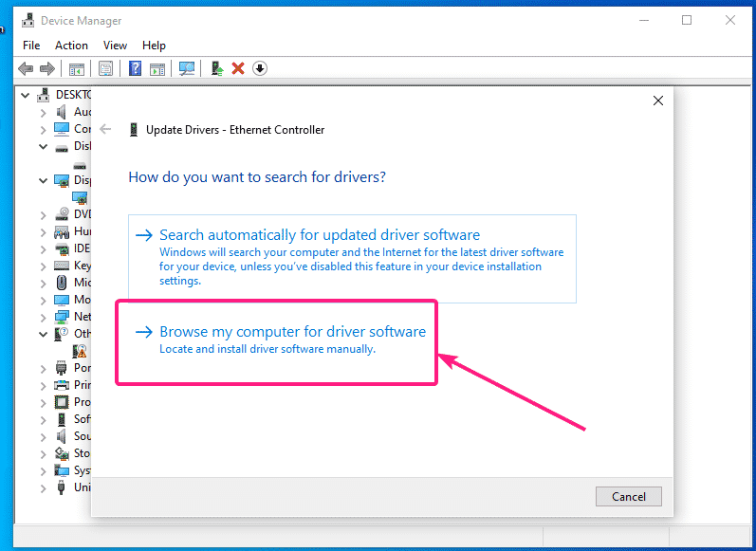The width and height of the screenshot is (756, 551).
Task: Close the Update Drivers dialog with X
Action: tap(657, 101)
